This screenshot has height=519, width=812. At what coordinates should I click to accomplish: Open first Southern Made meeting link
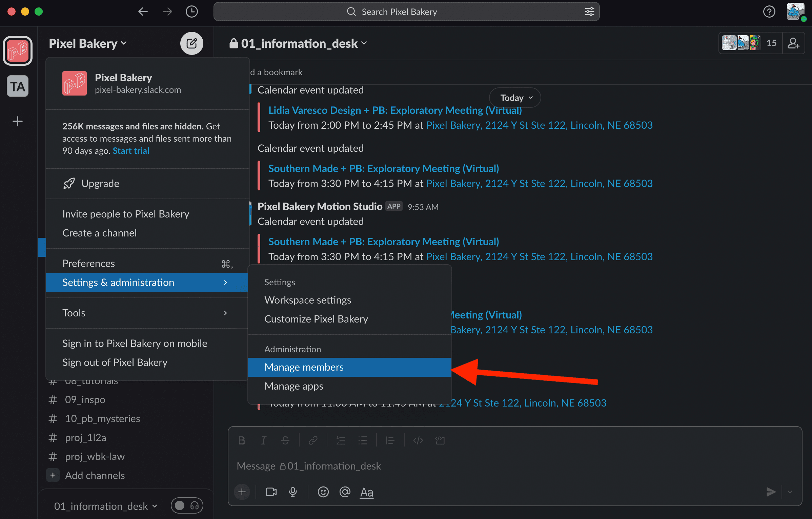tap(384, 168)
